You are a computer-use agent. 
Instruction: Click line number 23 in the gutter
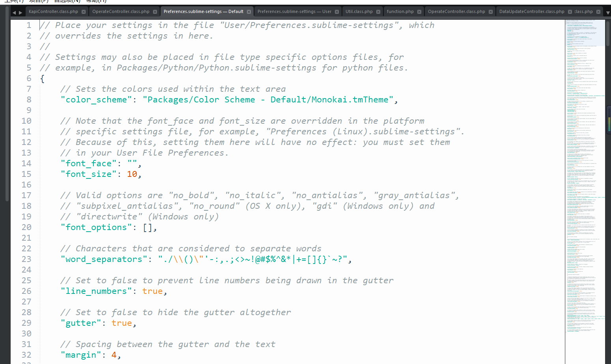click(26, 259)
